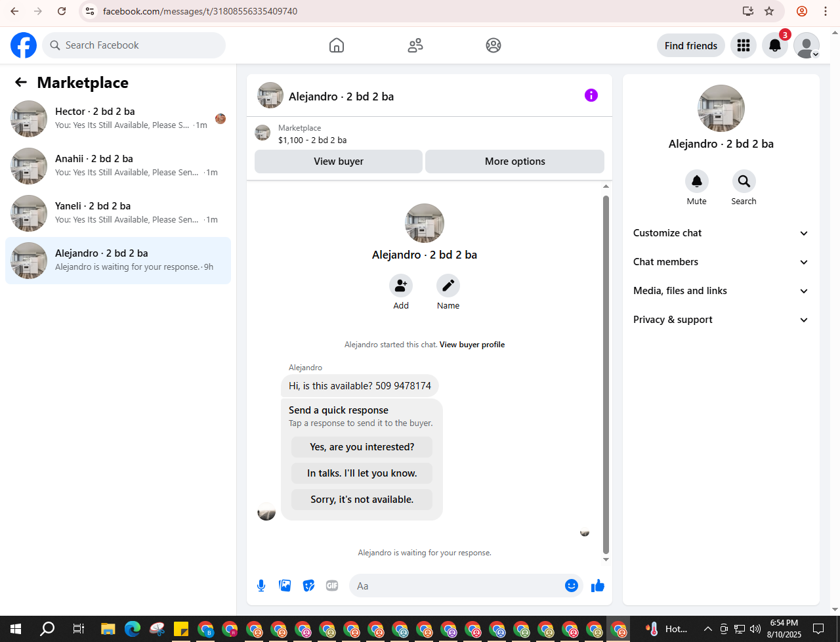Record a voice clip microphone icon

coord(261,586)
